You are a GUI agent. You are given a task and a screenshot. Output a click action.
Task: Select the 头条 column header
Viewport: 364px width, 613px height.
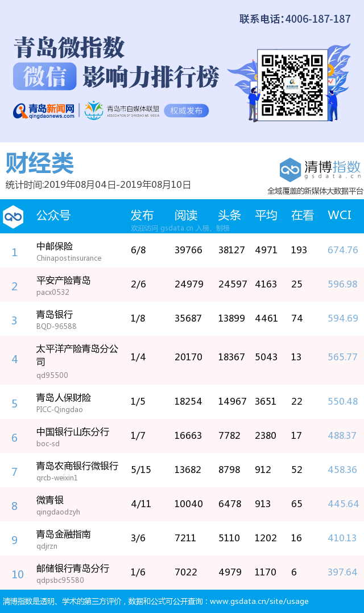pos(230,215)
